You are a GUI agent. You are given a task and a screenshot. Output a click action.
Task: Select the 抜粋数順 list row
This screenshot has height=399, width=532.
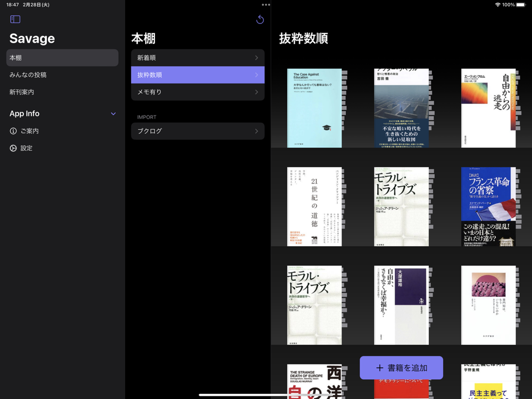[x=198, y=75]
